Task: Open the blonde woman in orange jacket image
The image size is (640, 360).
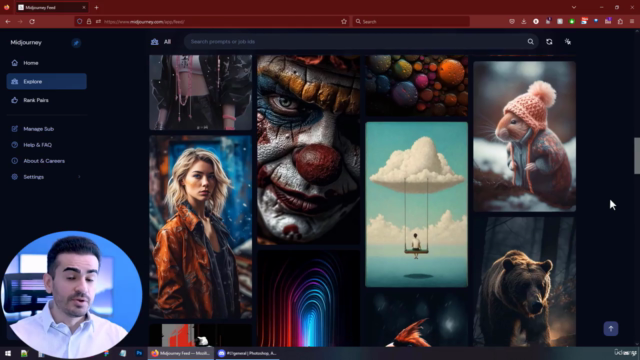Action: point(200,227)
